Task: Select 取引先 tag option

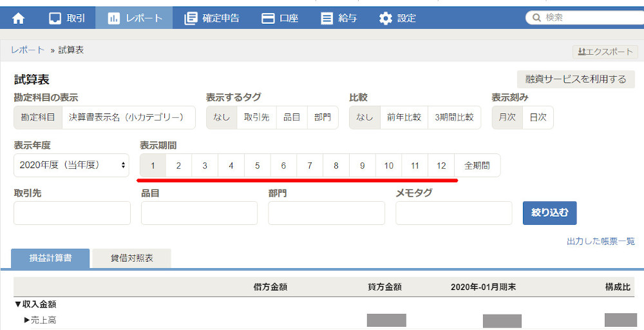Action: point(257,117)
